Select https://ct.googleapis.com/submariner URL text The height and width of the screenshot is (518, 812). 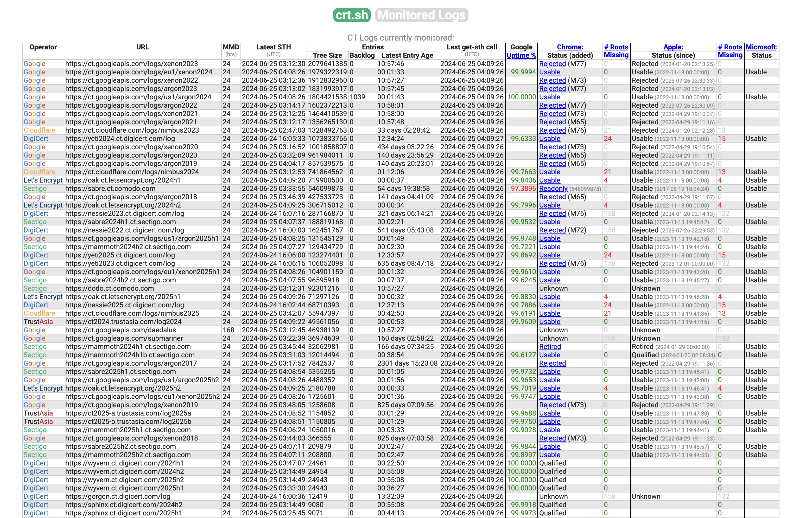[x=124, y=338]
